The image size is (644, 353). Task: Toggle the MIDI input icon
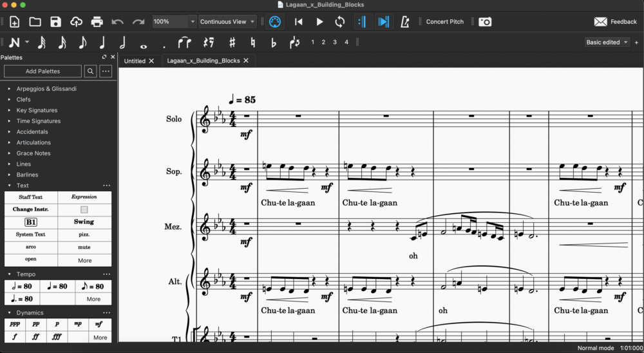tap(275, 22)
